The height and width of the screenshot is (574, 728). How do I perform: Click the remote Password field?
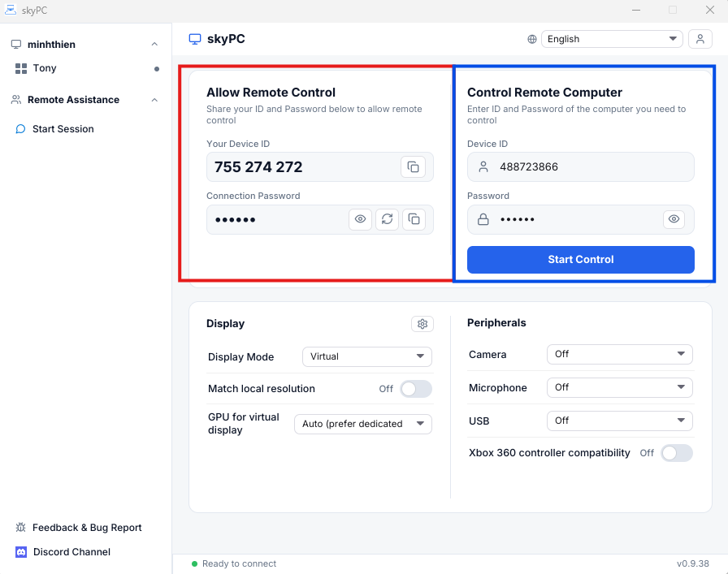pos(580,219)
